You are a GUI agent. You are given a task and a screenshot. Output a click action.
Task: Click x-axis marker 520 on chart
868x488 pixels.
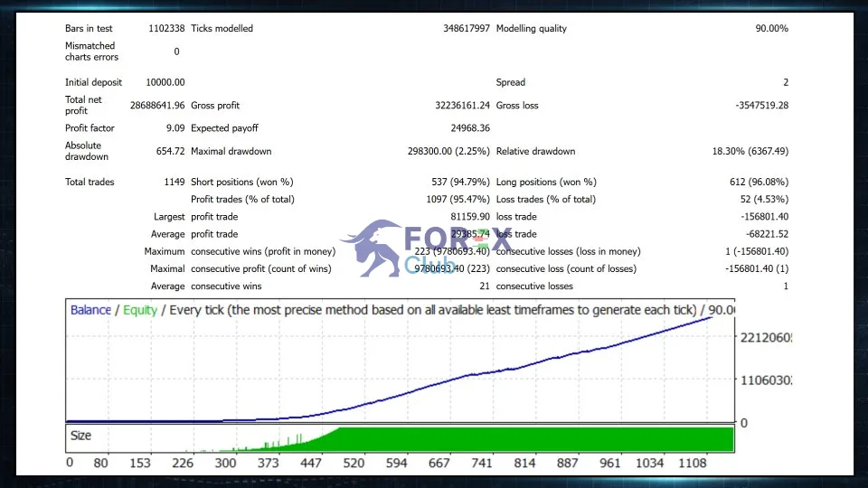click(354, 463)
